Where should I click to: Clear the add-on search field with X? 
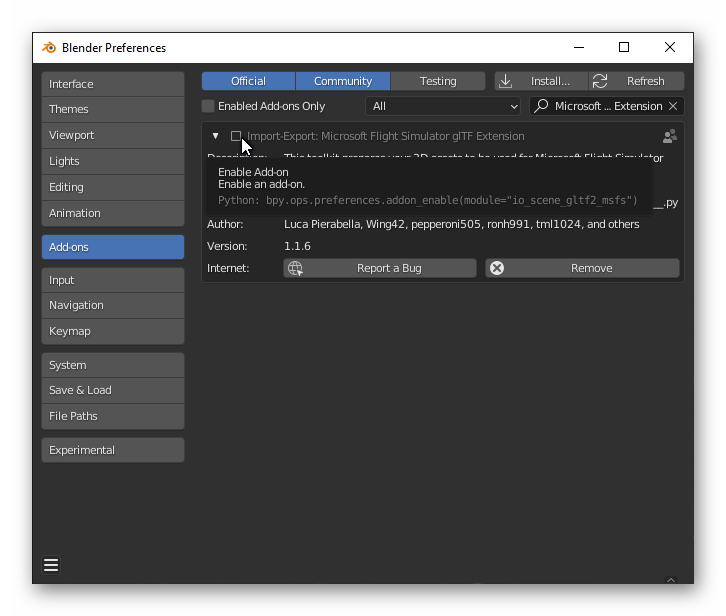673,106
